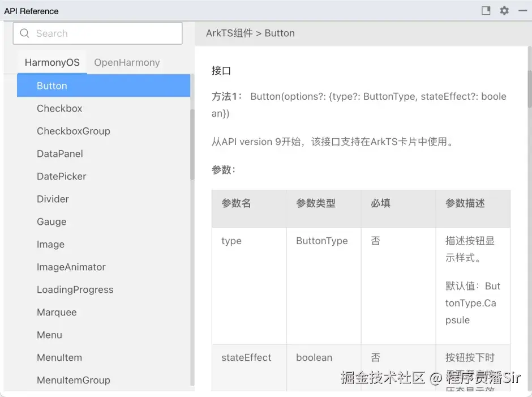Open the MenuItemGroup component entry
The height and width of the screenshot is (397, 532).
[104, 380]
